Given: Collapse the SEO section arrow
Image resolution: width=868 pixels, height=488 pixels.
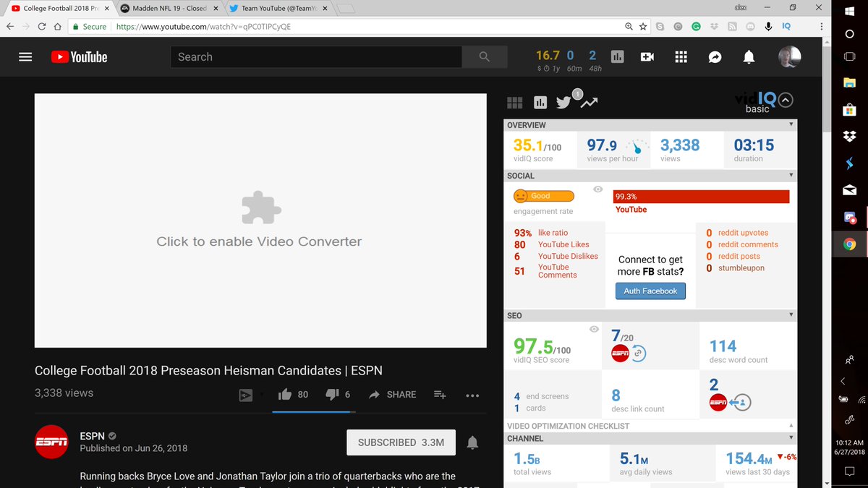Looking at the screenshot, I should tap(791, 315).
